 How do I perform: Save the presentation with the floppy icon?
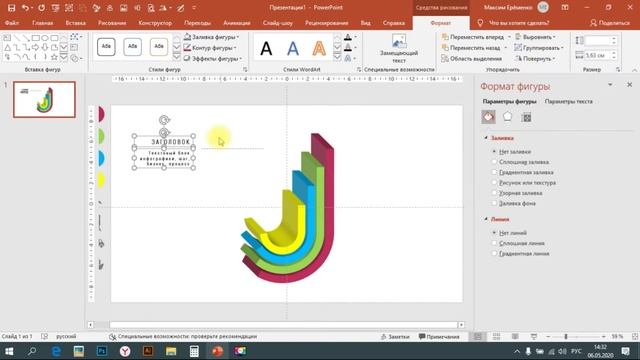[11, 8]
